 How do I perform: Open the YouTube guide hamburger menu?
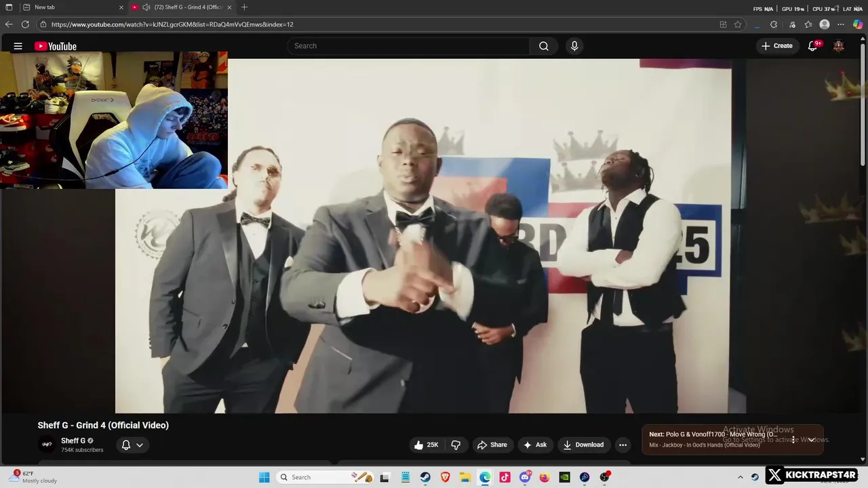pos(18,46)
